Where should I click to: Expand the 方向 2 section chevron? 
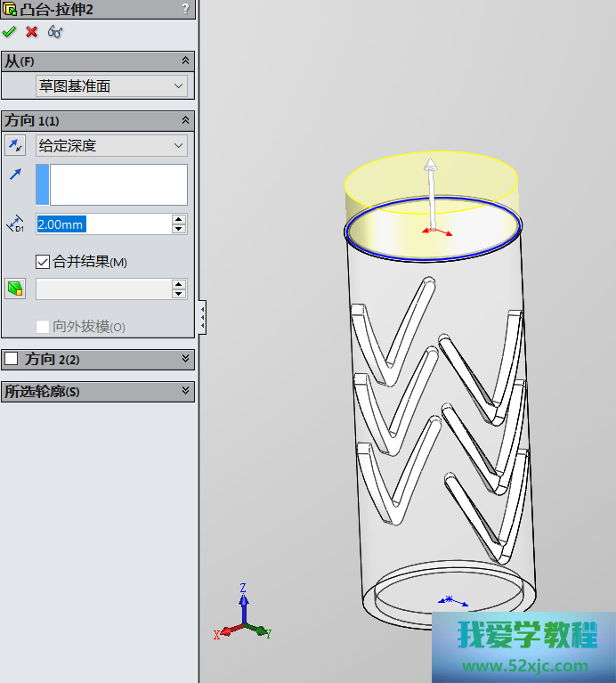(185, 359)
